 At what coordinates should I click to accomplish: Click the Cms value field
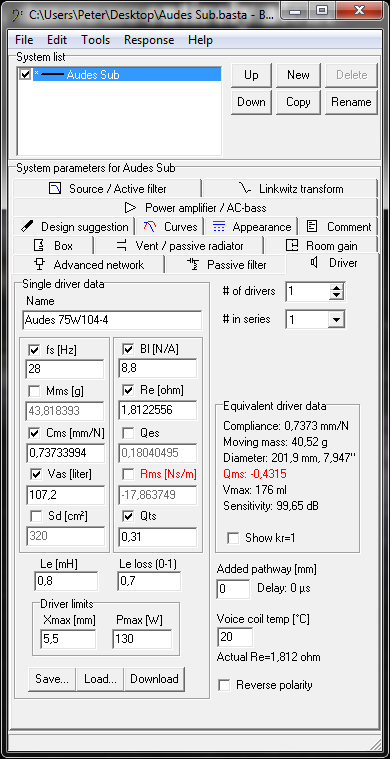pos(65,453)
